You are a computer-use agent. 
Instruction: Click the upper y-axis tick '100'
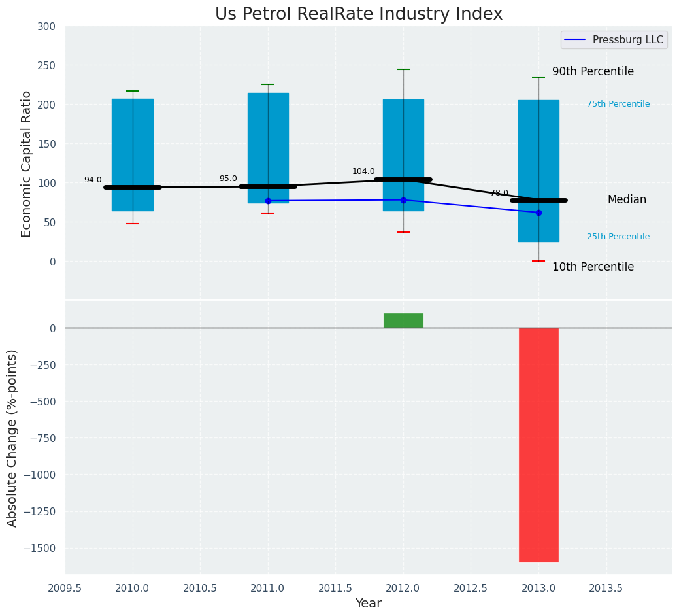click(x=46, y=183)
